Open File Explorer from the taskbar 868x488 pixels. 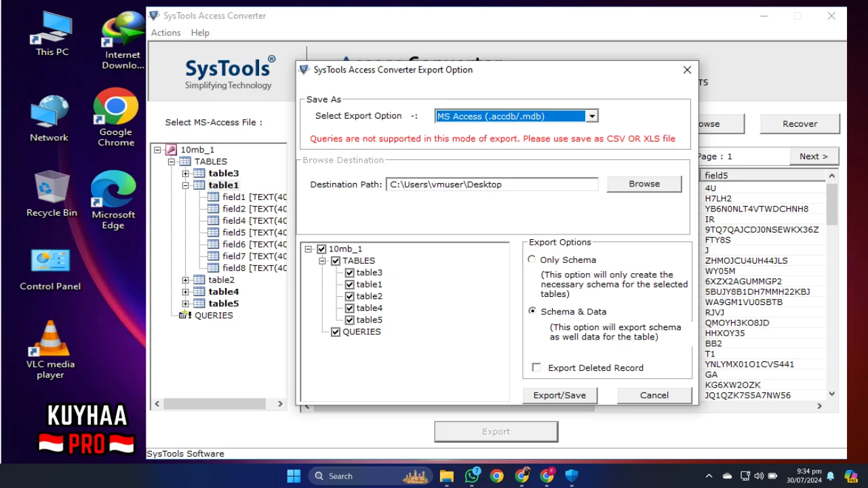click(x=446, y=476)
